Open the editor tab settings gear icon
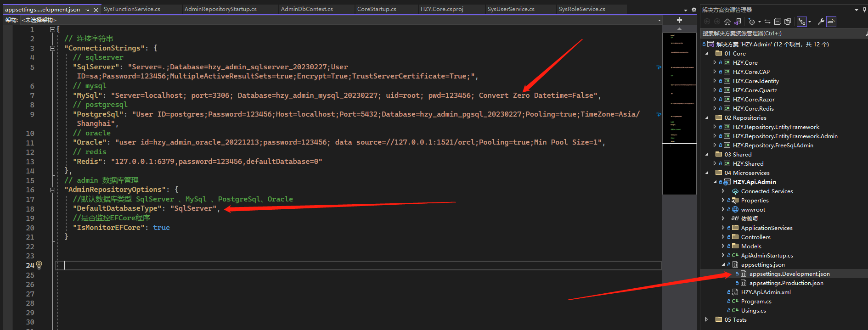 pyautogui.click(x=693, y=10)
